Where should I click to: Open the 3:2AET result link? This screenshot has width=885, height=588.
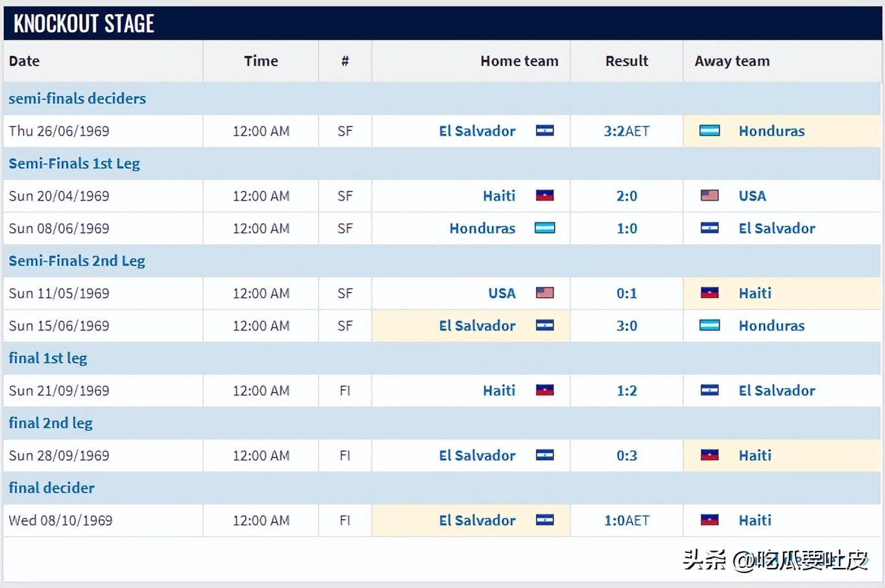point(626,131)
